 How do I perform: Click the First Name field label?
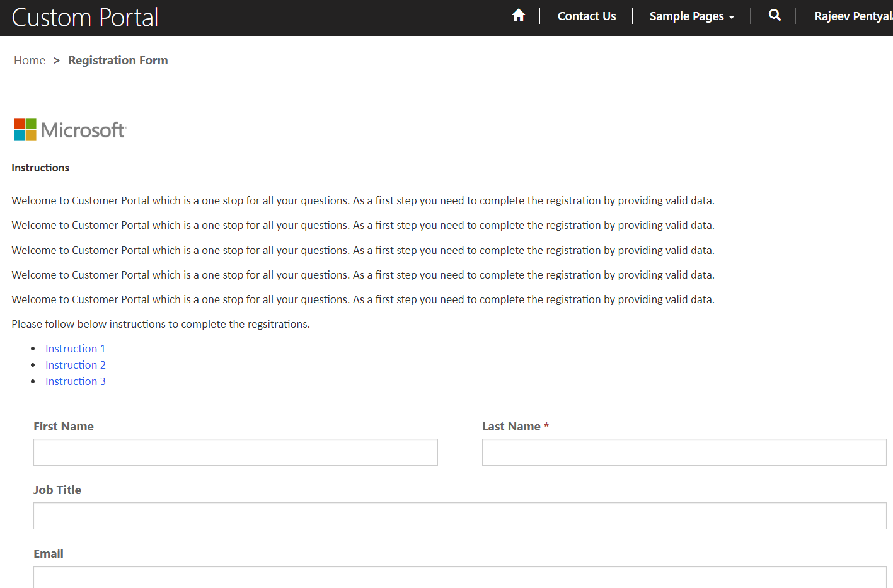[63, 426]
